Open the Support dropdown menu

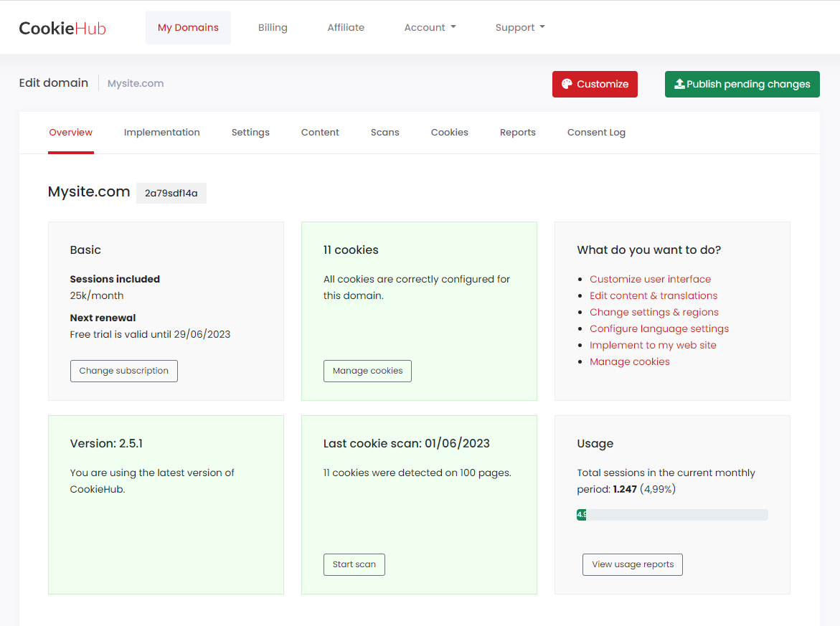(520, 27)
